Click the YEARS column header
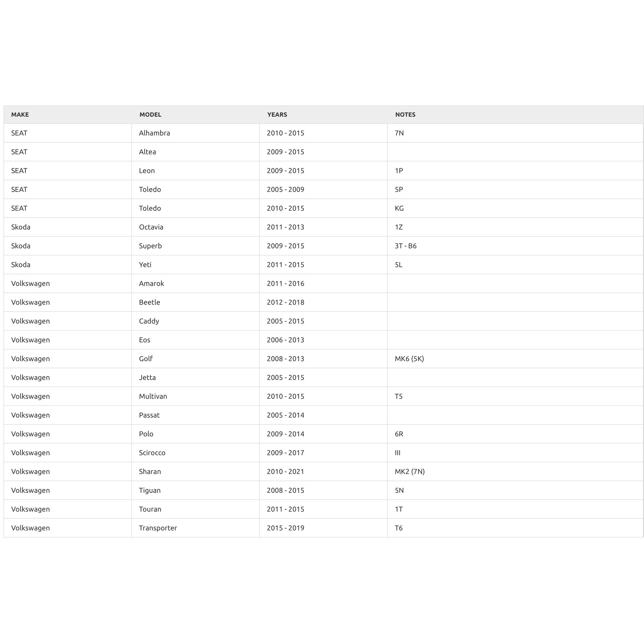 click(277, 115)
